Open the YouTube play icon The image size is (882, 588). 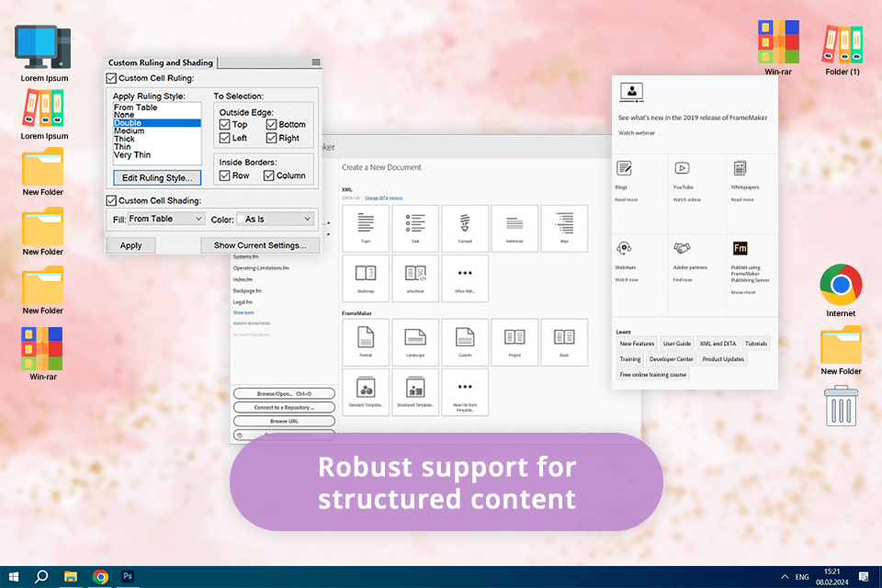click(x=682, y=168)
